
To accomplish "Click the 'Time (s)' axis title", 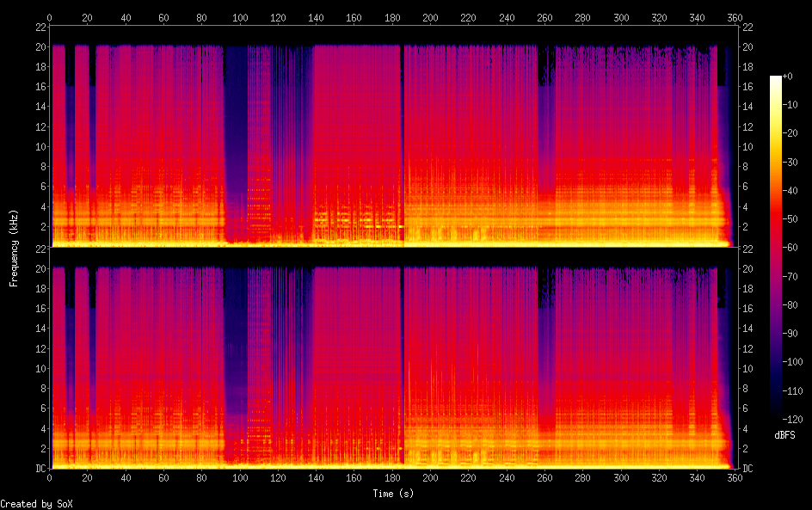I will point(393,494).
